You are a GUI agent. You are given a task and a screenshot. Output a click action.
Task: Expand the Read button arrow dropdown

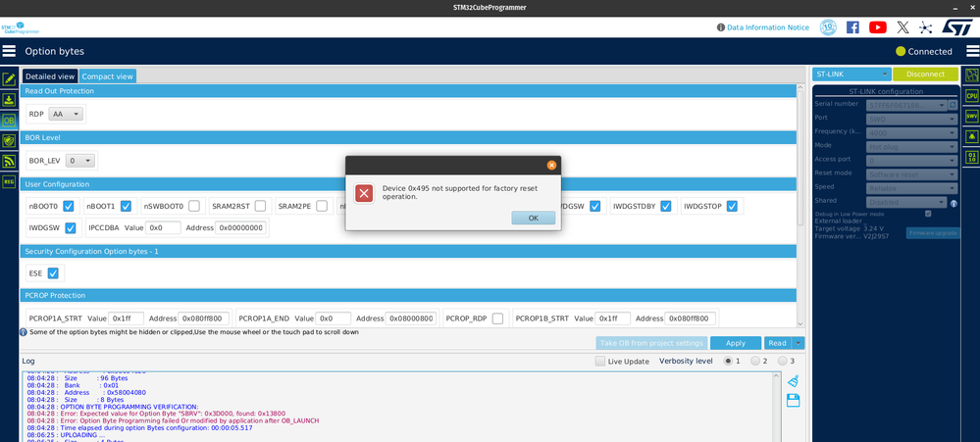pos(799,343)
